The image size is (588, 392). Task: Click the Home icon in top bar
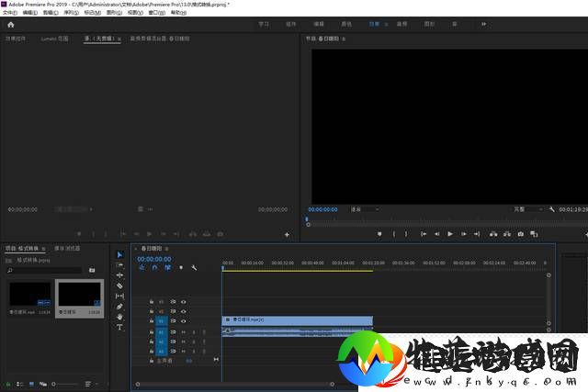(10, 25)
